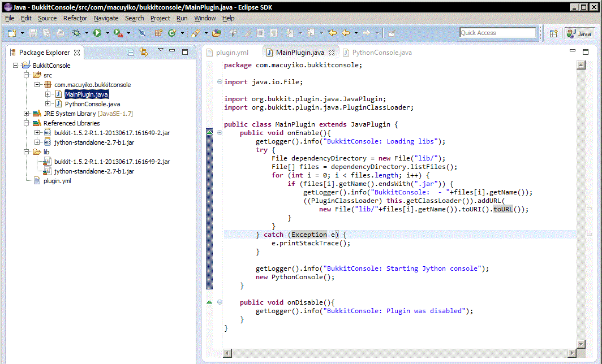Go to Last Edit Location icon
The image size is (602, 364).
pos(332,33)
